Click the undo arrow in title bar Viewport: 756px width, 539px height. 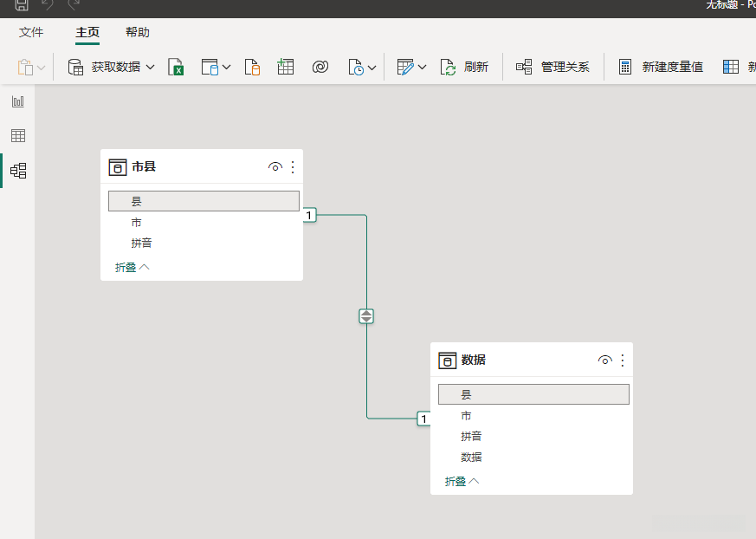(x=48, y=5)
